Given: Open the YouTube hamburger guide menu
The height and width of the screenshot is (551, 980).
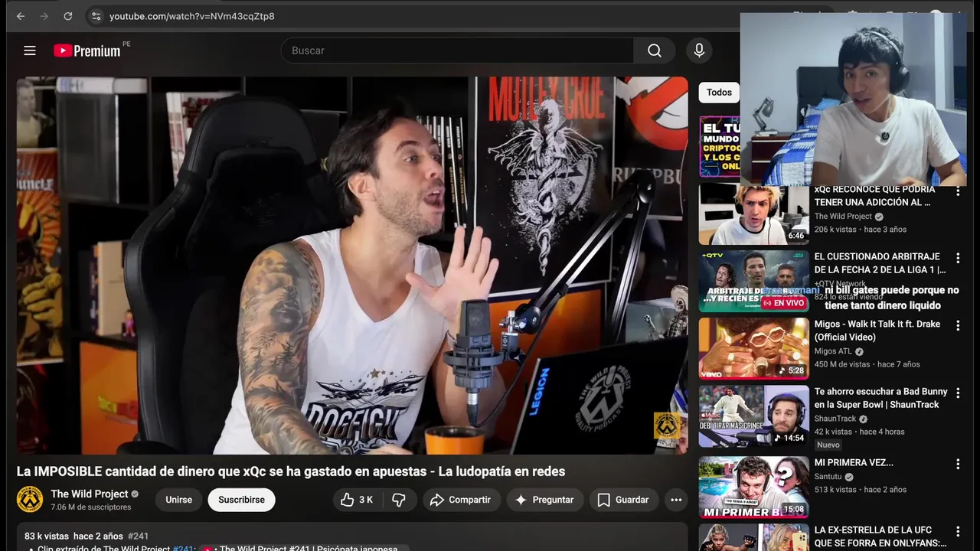Looking at the screenshot, I should [x=30, y=51].
